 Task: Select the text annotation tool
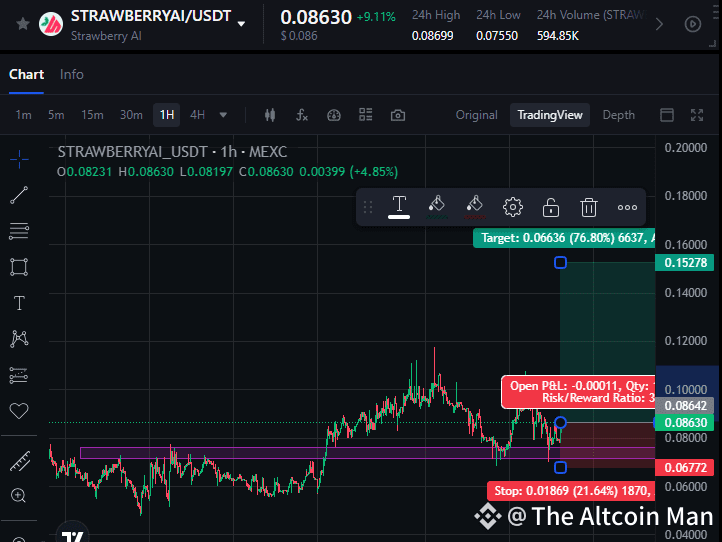(x=19, y=303)
